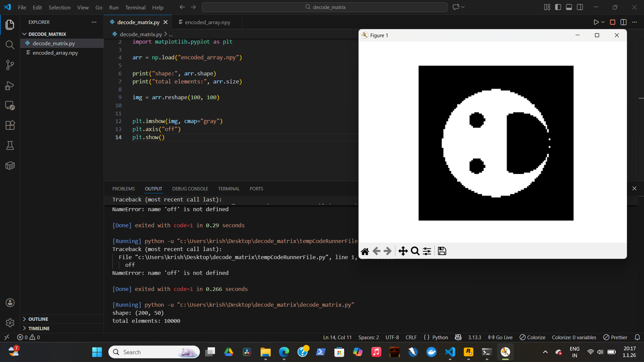Select the matplotlib Zoom magnifier tool

click(415, 251)
